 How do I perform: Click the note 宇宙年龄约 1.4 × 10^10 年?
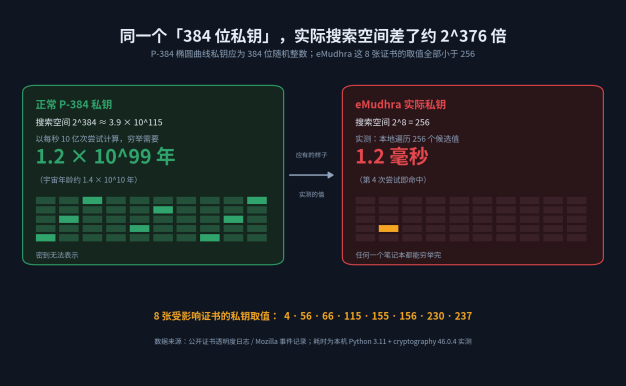coord(88,180)
